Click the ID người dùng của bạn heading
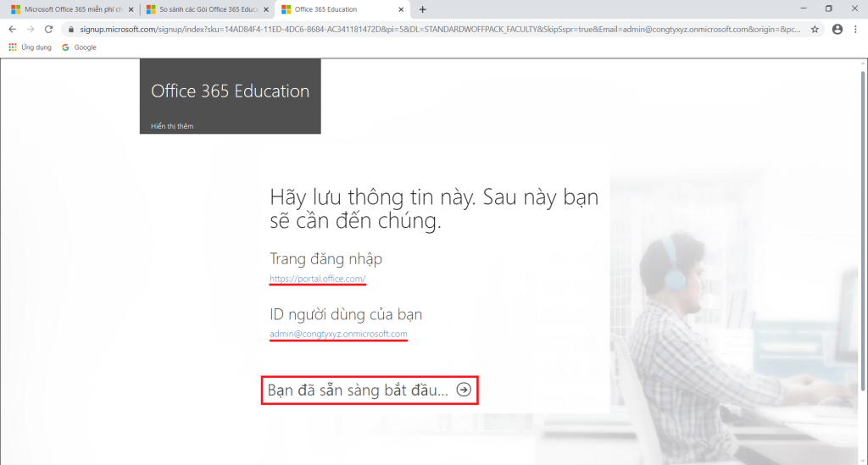 click(x=346, y=314)
